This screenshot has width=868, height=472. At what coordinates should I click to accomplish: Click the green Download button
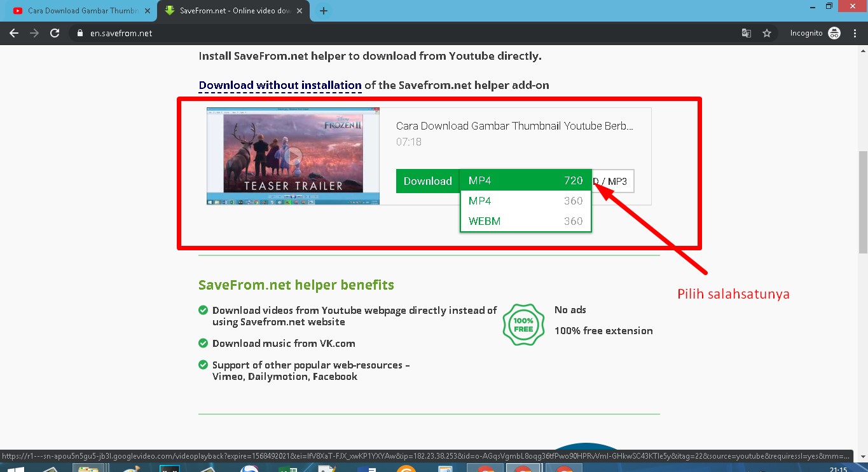[427, 181]
